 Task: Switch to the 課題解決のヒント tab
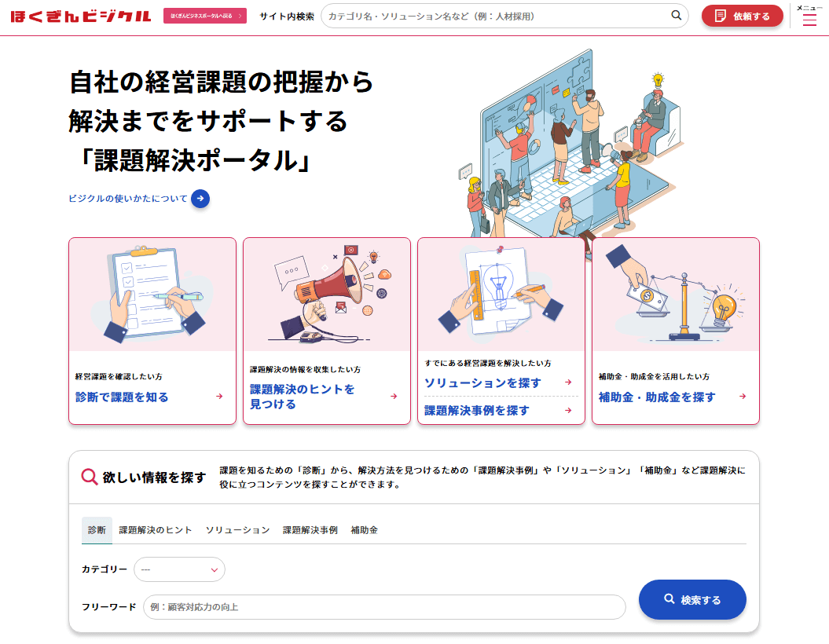(x=156, y=530)
